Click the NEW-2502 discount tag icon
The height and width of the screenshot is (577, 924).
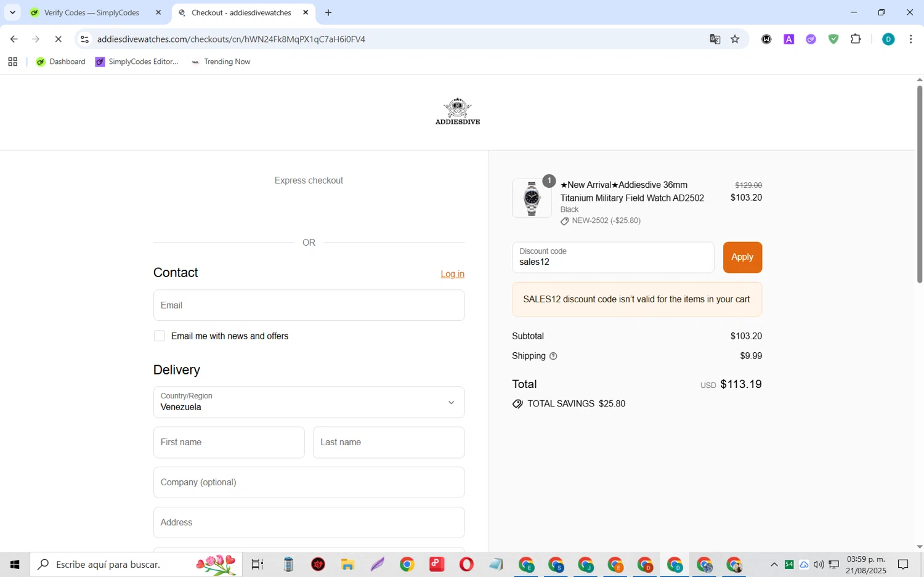tap(564, 221)
